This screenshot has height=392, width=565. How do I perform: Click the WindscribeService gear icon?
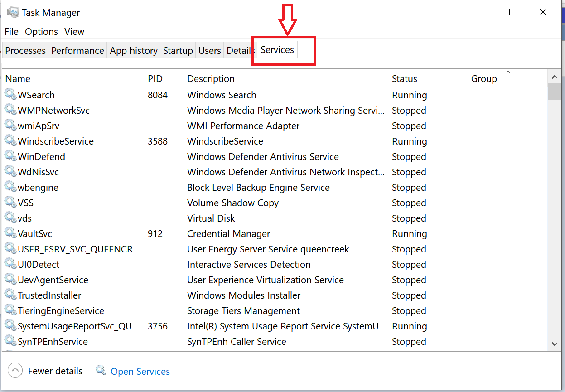pos(10,141)
